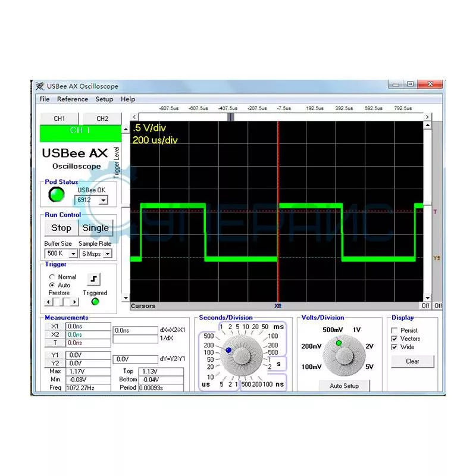476x476 pixels.
Task: Click the waveform timeline left scroll arrow
Action: [134, 117]
